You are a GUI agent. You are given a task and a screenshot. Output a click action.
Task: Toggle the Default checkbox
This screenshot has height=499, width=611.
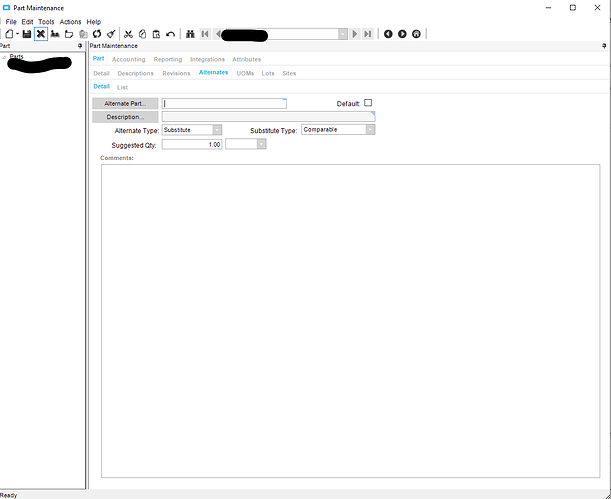click(368, 103)
